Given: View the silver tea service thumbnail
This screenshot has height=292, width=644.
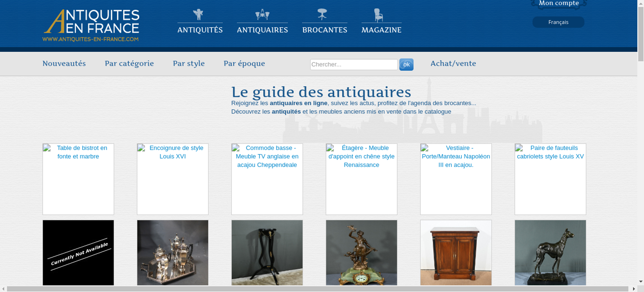Looking at the screenshot, I should [173, 252].
